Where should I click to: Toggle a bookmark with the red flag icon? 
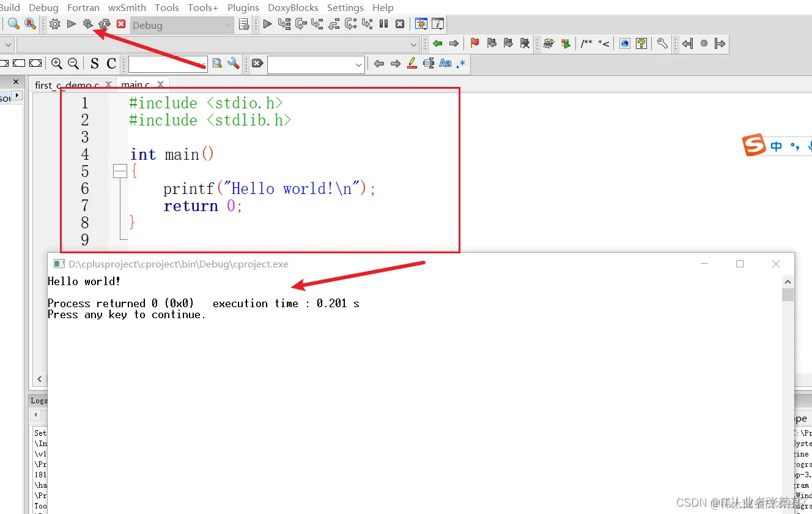point(475,43)
